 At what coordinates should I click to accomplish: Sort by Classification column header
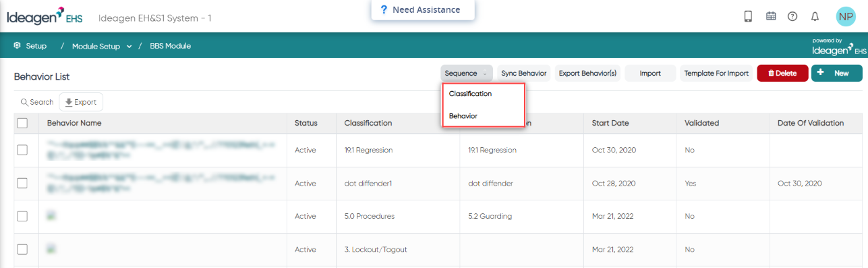tap(368, 123)
